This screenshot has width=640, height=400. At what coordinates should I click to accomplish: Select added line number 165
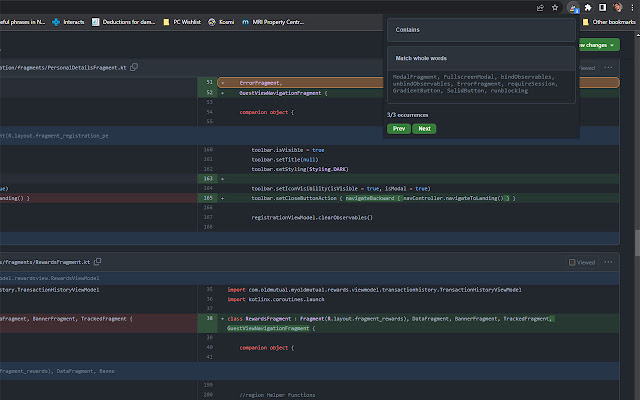tap(208, 198)
